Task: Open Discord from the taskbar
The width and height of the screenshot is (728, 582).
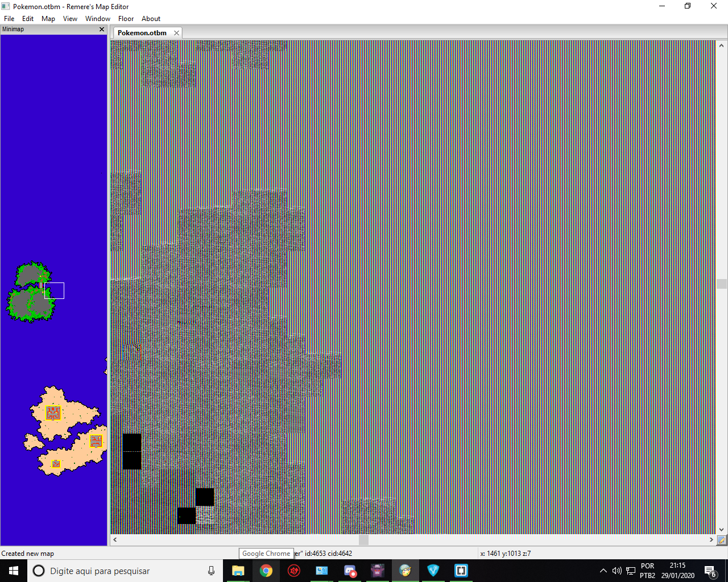Action: tap(350, 571)
